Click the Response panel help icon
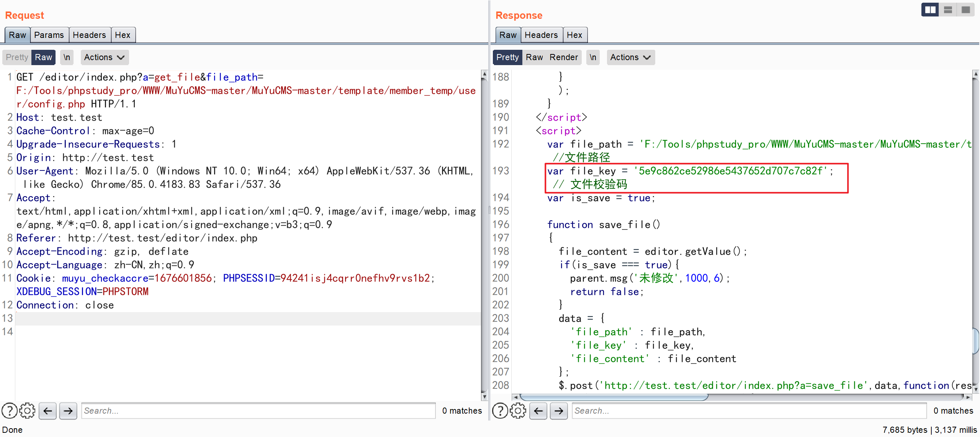This screenshot has width=980, height=437. click(x=500, y=411)
